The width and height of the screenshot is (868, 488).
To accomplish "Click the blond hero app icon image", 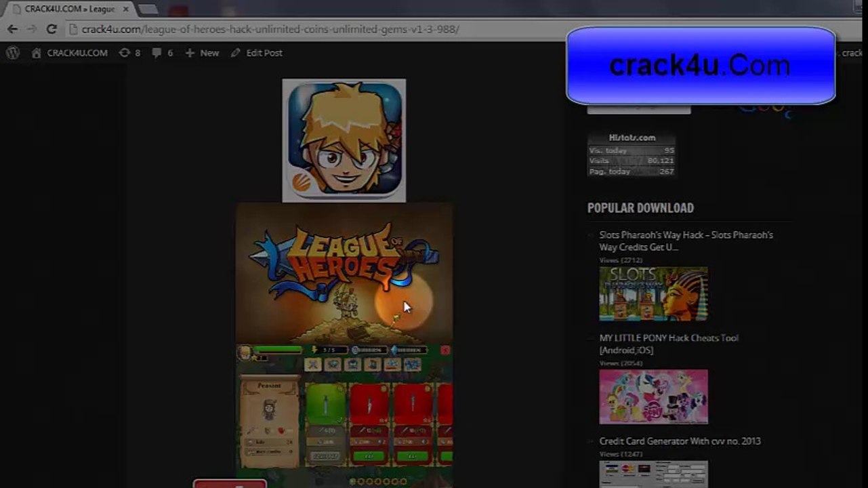I will [344, 140].
